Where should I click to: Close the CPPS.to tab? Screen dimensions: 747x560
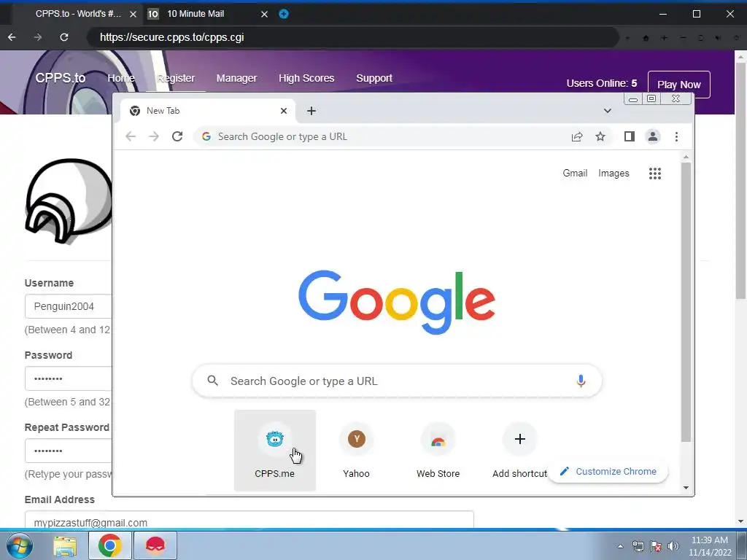pos(133,15)
